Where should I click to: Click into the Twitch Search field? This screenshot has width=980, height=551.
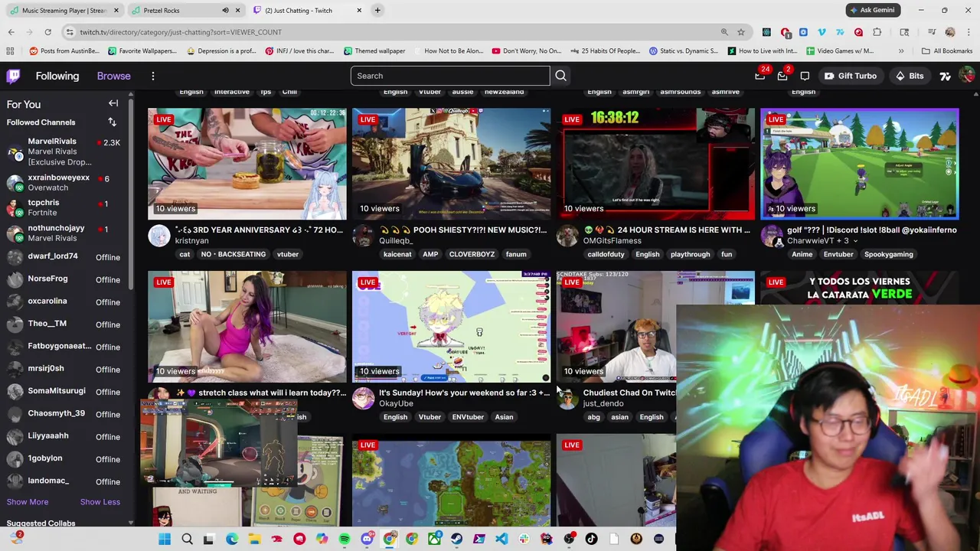(450, 76)
